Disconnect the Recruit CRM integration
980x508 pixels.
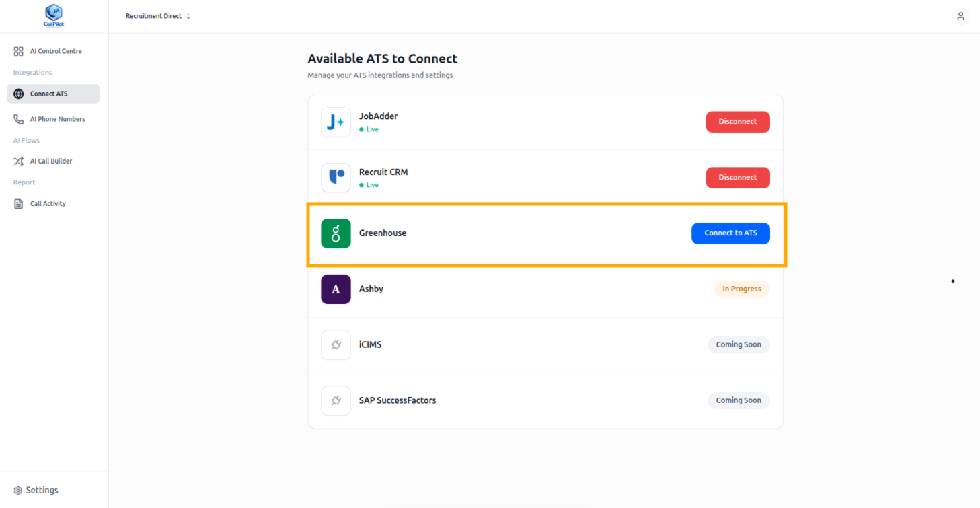[737, 178]
